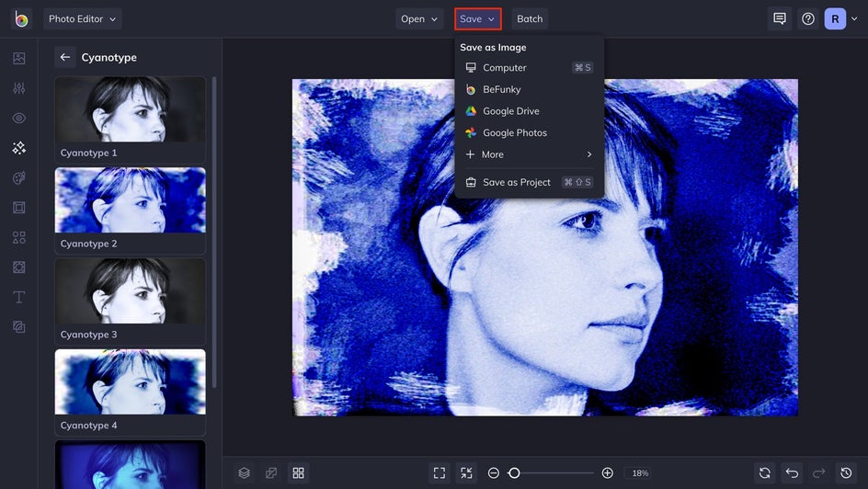Open the Effects sparkle tool in sidebar
The height and width of the screenshot is (489, 868).
click(x=18, y=148)
